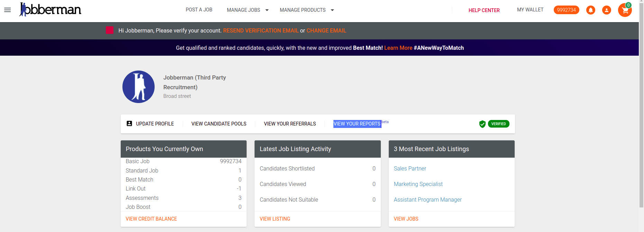Open the Assistant Program Manager listing
Viewport: 644px width, 232px height.
click(428, 199)
